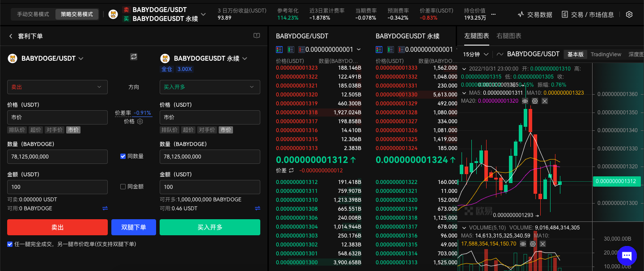Open the chat support bubble
644x271 pixels.
(x=627, y=255)
